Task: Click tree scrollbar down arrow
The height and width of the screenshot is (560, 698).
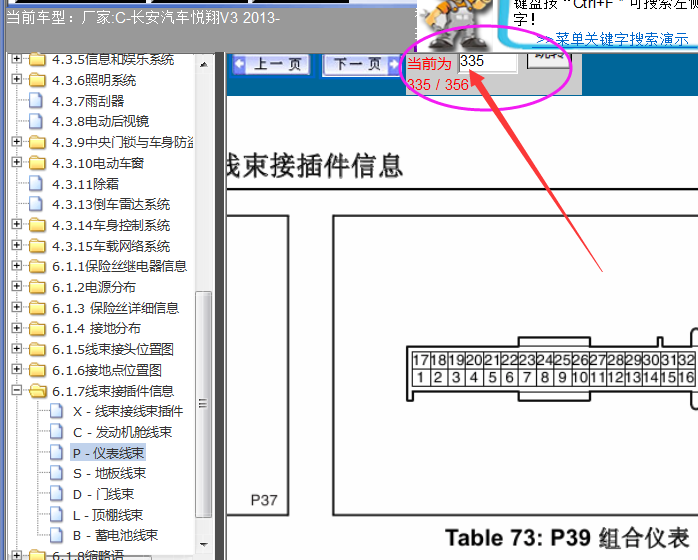Action: tap(204, 544)
